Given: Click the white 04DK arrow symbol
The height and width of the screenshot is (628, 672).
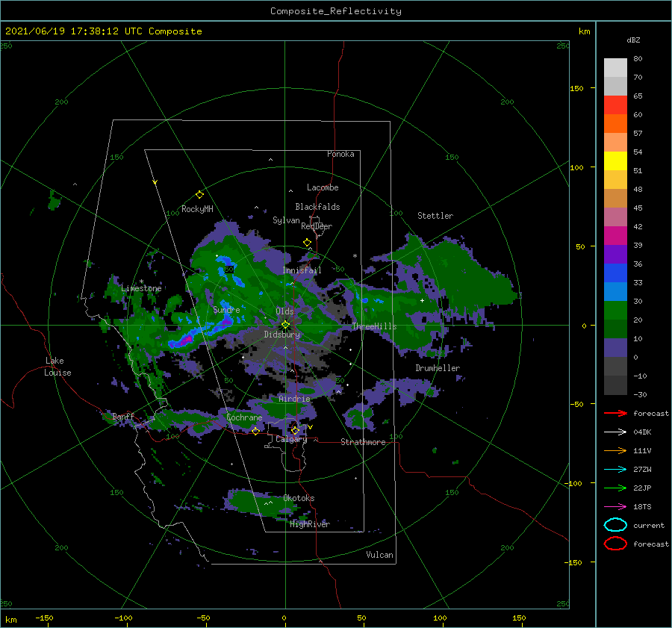Looking at the screenshot, I should coord(615,432).
